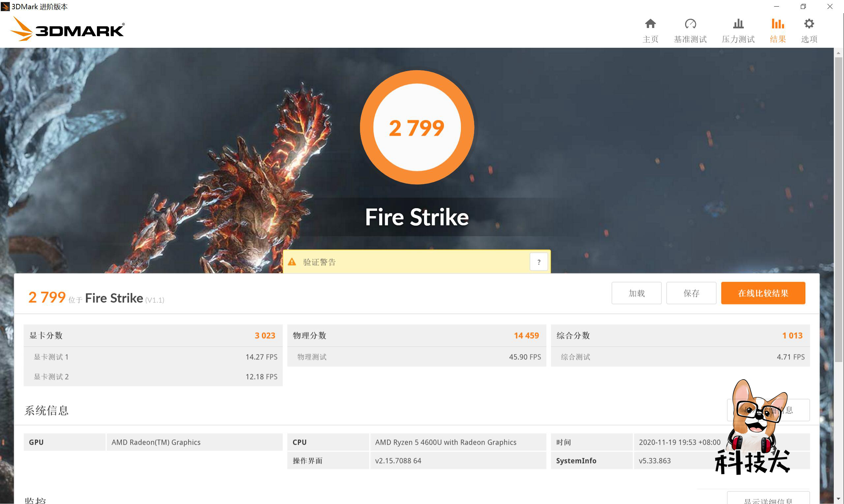Click the validation warning triangle icon
This screenshot has width=844, height=504.
click(292, 262)
